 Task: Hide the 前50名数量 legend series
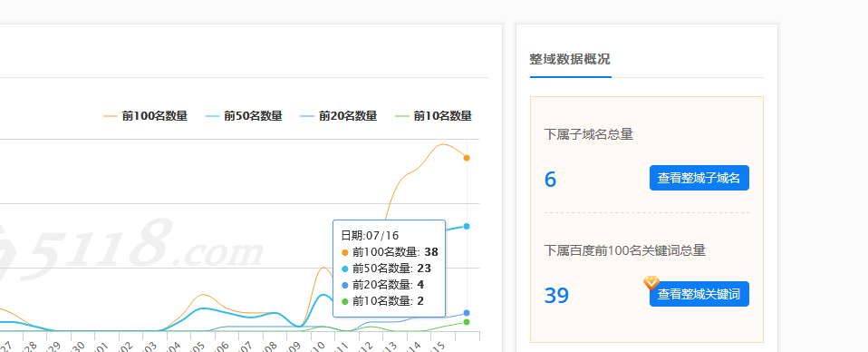(244, 116)
